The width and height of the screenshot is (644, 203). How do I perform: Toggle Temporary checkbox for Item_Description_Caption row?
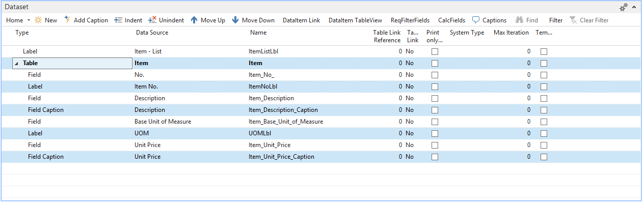(544, 110)
